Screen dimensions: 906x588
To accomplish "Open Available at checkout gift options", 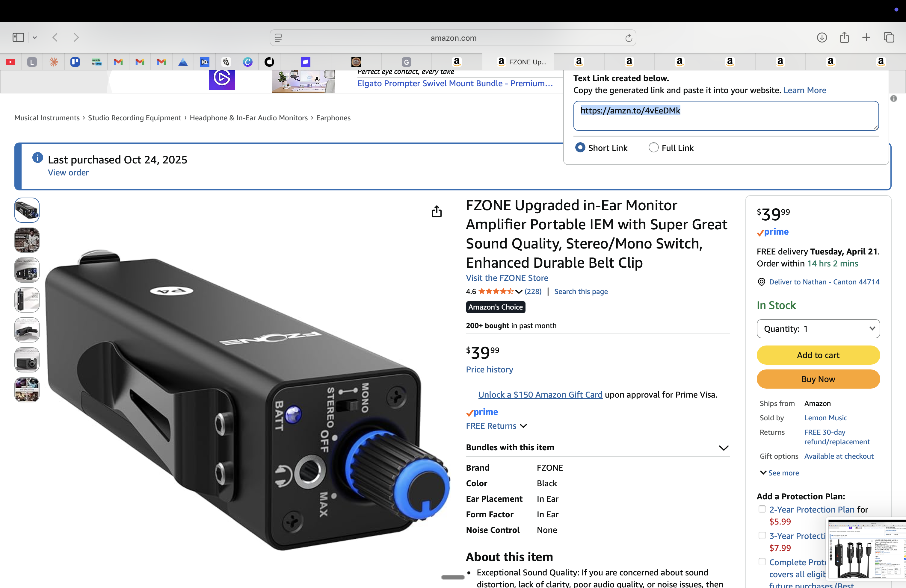I will [x=839, y=456].
